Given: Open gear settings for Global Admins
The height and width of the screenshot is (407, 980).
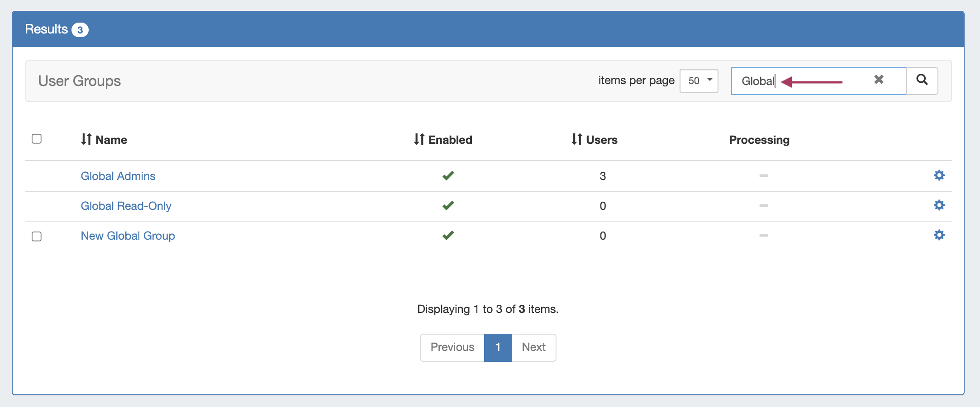Looking at the screenshot, I should click(x=939, y=175).
